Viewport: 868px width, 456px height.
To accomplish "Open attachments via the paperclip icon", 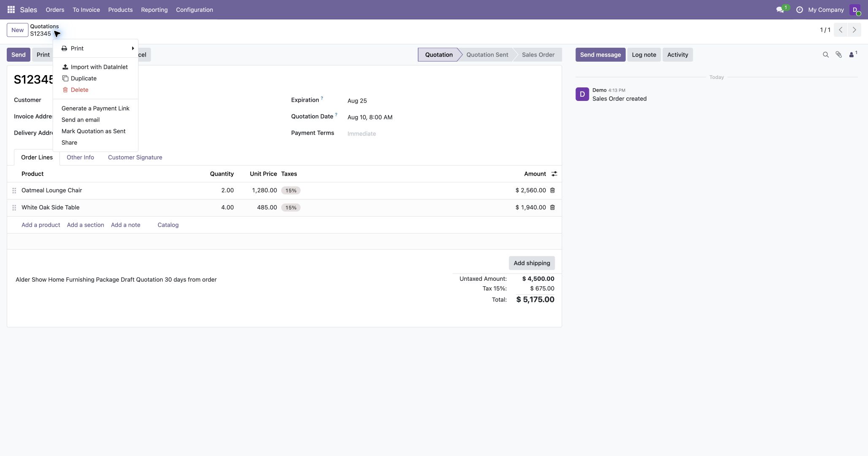I will (839, 55).
